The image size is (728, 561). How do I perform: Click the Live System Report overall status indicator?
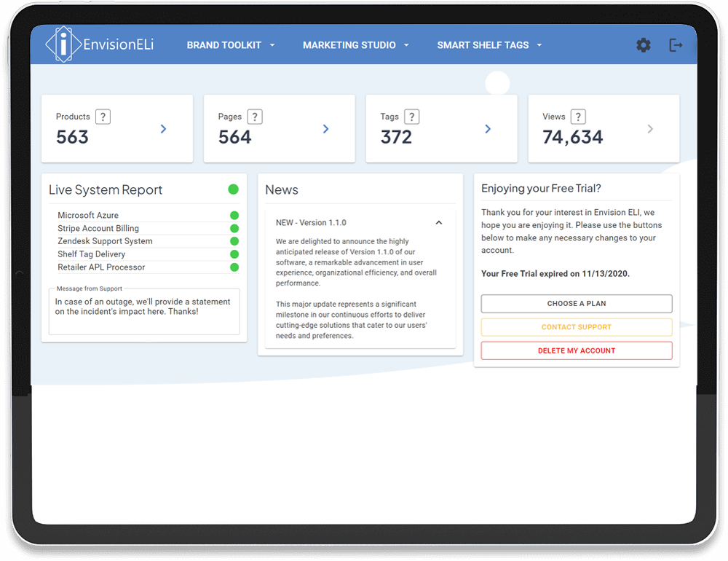click(233, 189)
